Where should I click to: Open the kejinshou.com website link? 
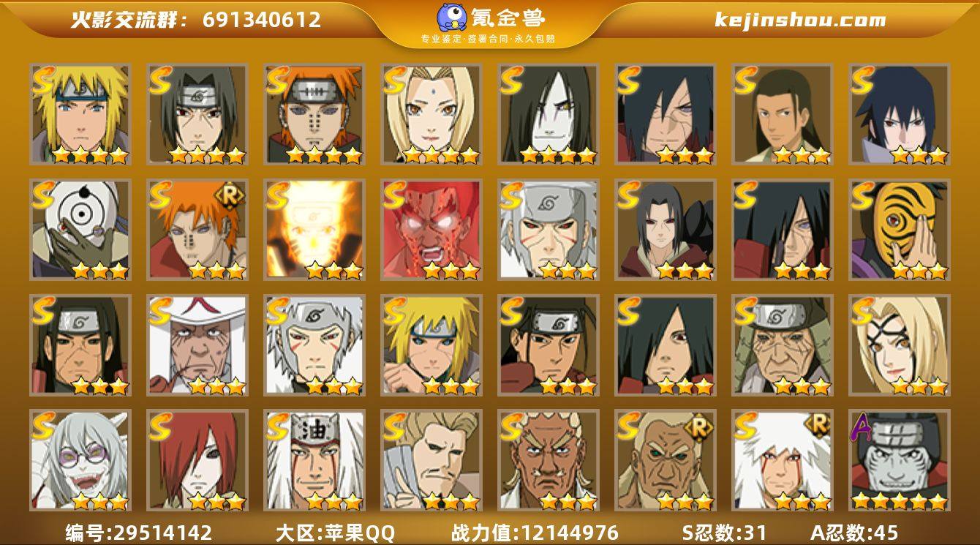(x=800, y=20)
